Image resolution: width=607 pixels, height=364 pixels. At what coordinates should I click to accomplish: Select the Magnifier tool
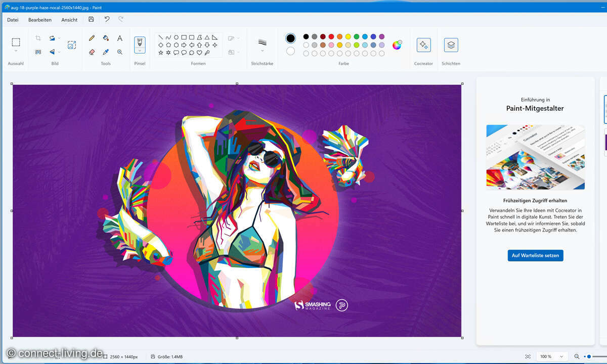click(x=120, y=52)
